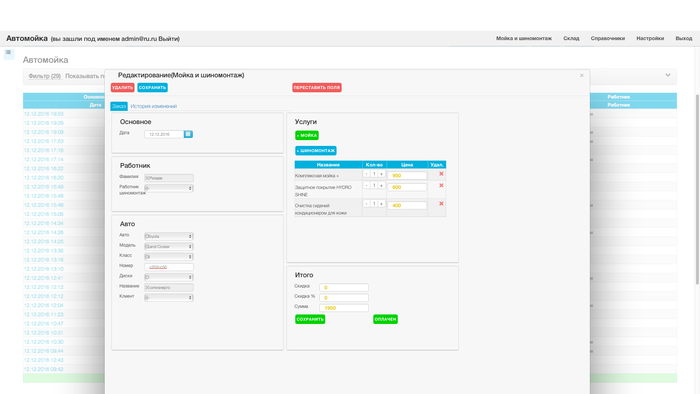Click the Скидка % field
Screen dimensions: 700x394
344,298
